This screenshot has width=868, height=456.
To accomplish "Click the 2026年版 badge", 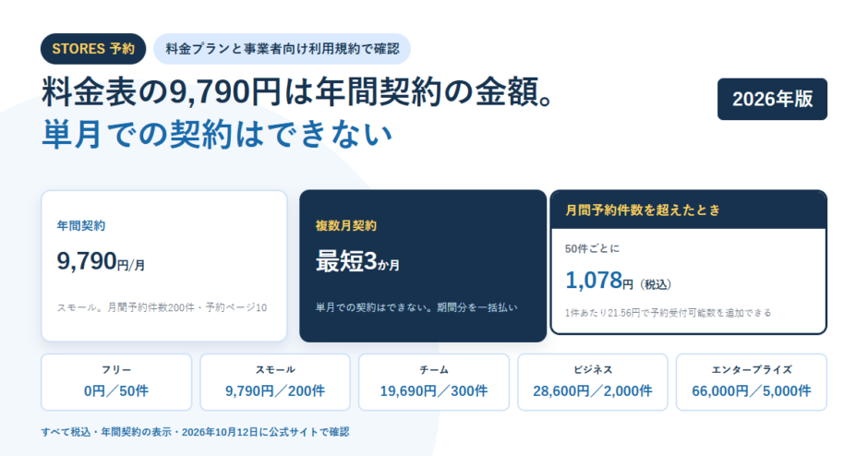I will 772,99.
